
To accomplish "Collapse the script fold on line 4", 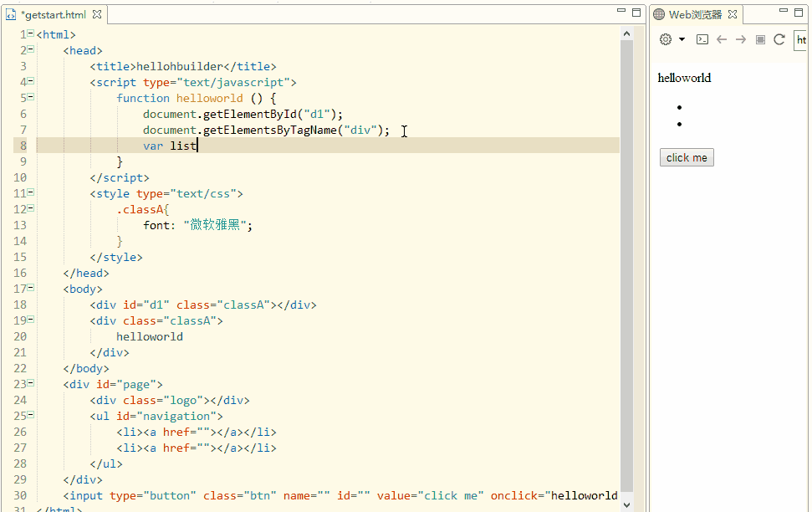I will pyautogui.click(x=31, y=81).
